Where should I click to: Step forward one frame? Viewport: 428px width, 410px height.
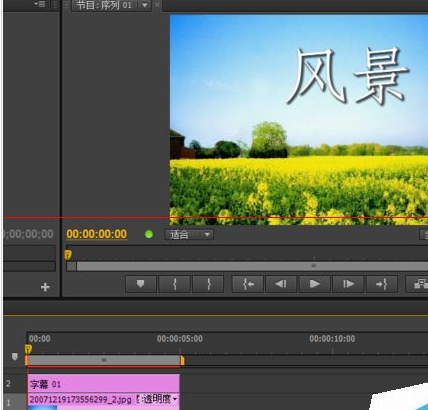pos(348,284)
